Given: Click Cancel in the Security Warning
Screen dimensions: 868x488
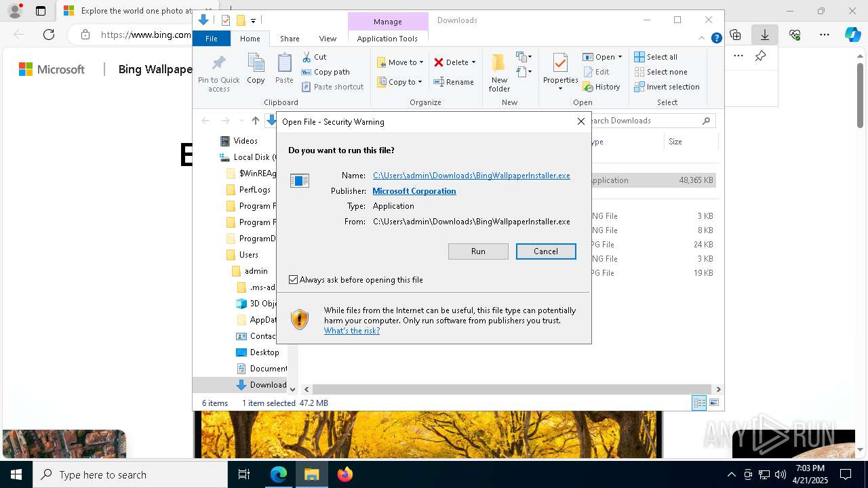Looking at the screenshot, I should [546, 251].
